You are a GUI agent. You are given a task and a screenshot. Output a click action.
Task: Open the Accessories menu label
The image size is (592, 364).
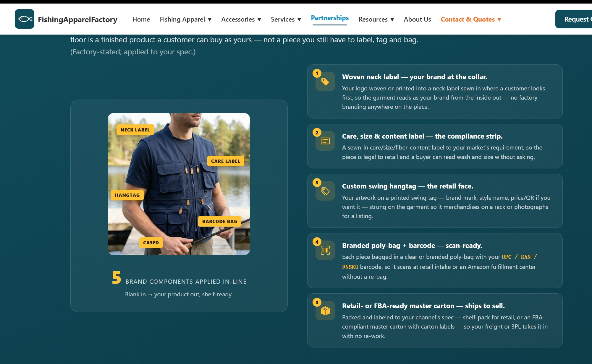point(238,19)
